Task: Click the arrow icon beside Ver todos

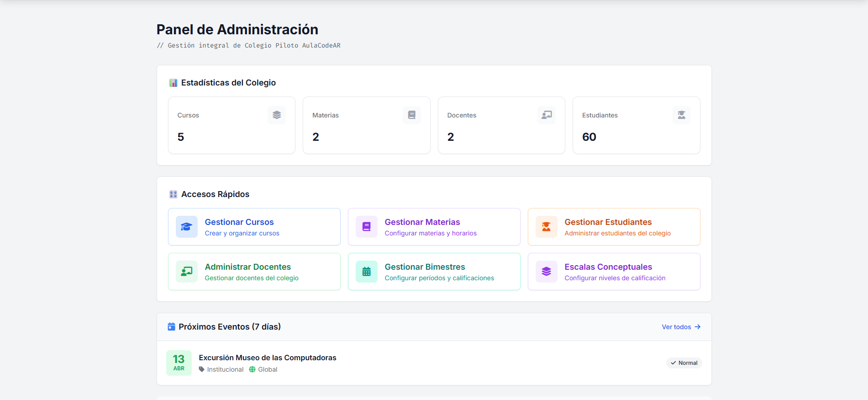Action: 697,327
